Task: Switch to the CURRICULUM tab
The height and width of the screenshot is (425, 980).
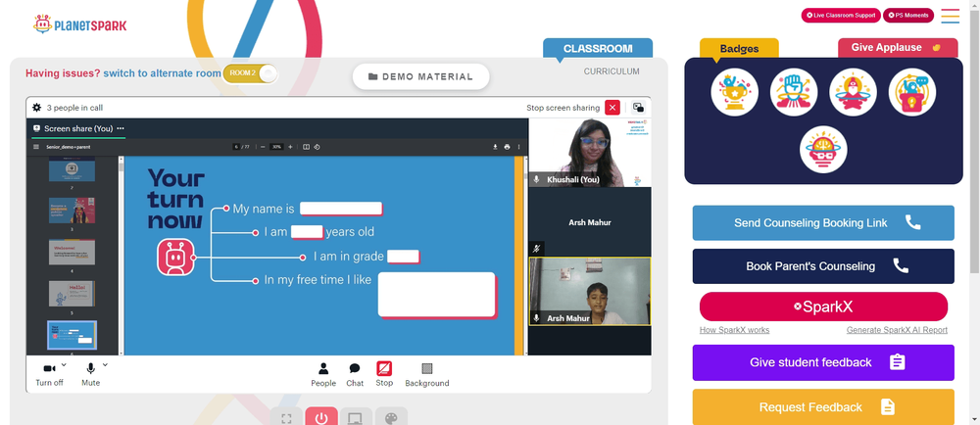Action: 612,71
